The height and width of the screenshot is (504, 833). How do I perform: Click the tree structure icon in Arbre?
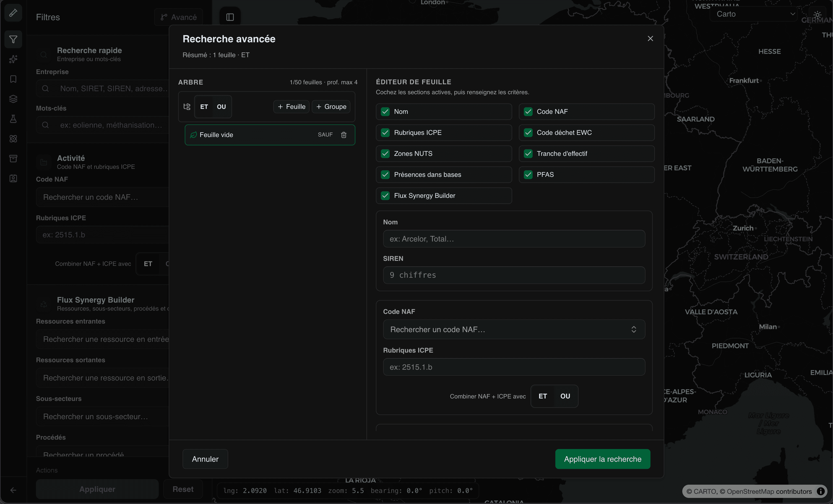[187, 107]
